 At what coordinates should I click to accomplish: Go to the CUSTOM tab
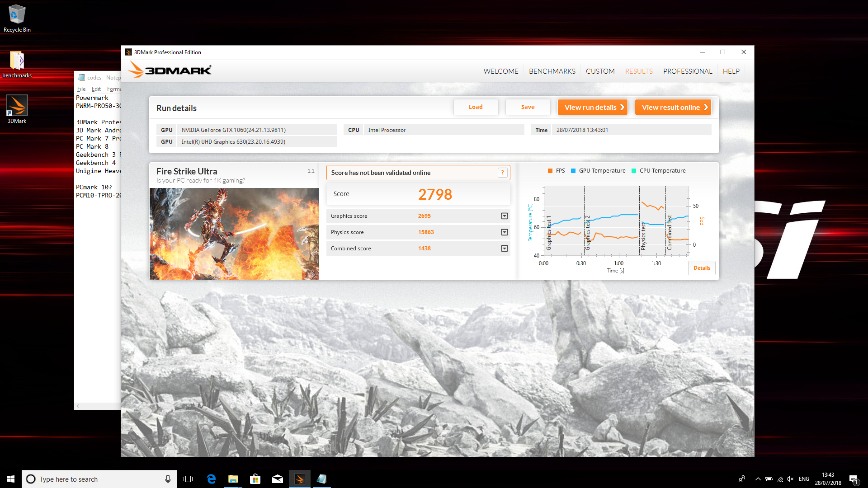point(600,71)
